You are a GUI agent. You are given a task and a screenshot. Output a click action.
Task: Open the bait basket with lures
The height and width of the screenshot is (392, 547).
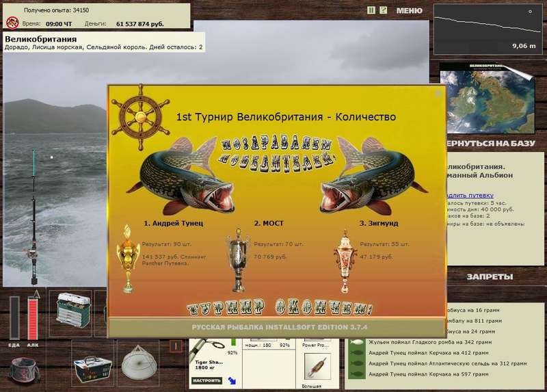[92, 362]
